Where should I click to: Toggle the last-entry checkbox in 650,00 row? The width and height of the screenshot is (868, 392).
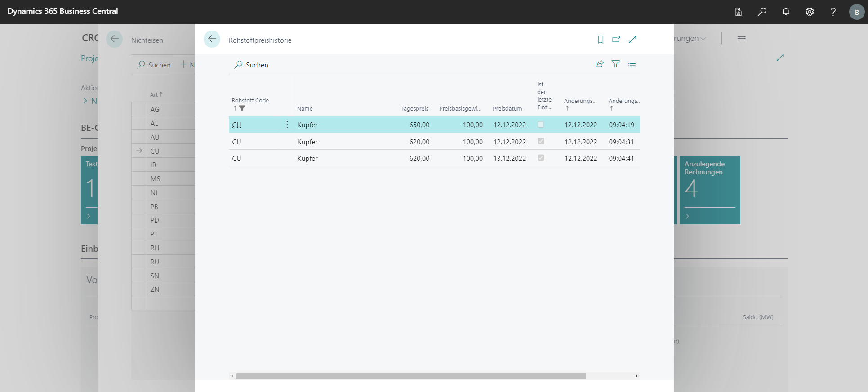(541, 125)
